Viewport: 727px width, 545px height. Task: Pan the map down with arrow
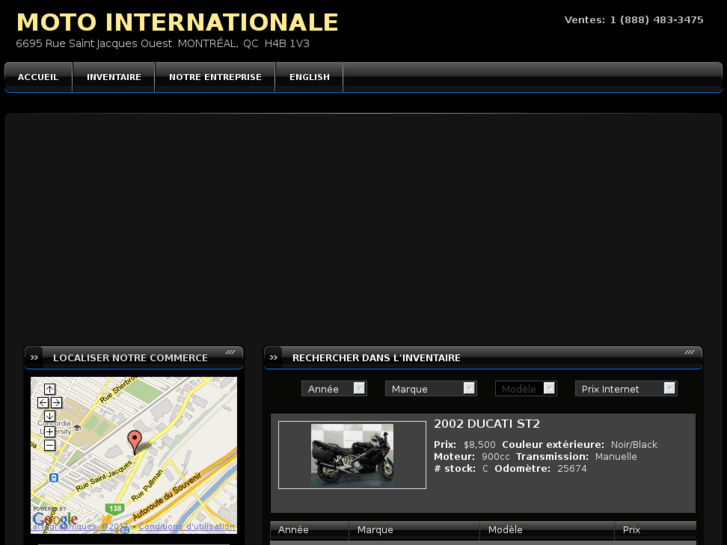tap(50, 416)
